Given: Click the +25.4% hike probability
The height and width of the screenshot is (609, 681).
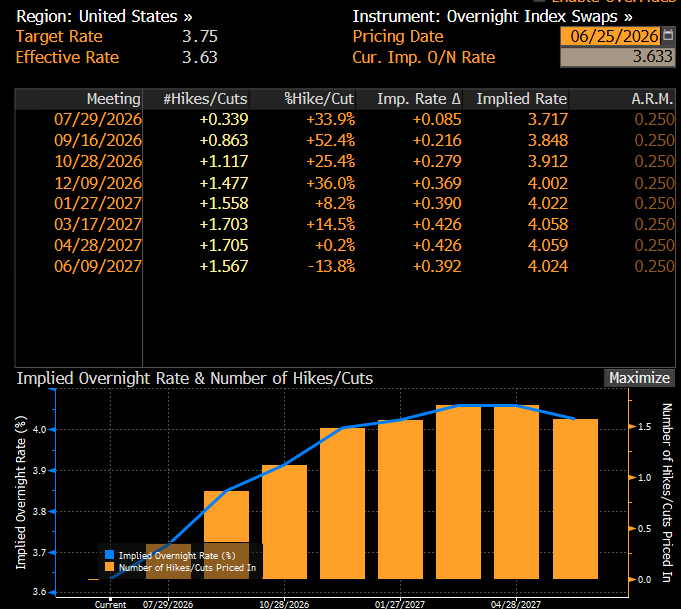Looking at the screenshot, I should click(331, 162).
